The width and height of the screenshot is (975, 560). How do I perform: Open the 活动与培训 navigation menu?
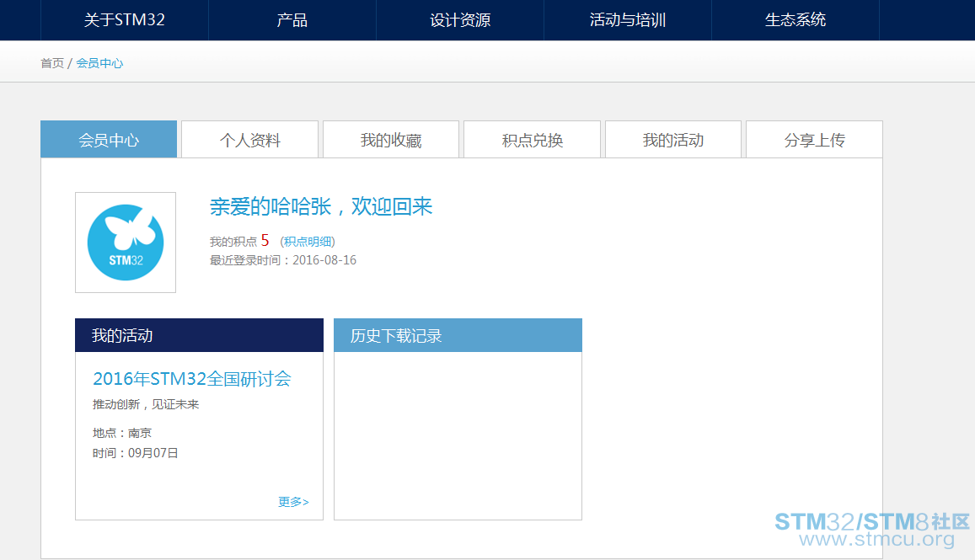click(x=628, y=20)
